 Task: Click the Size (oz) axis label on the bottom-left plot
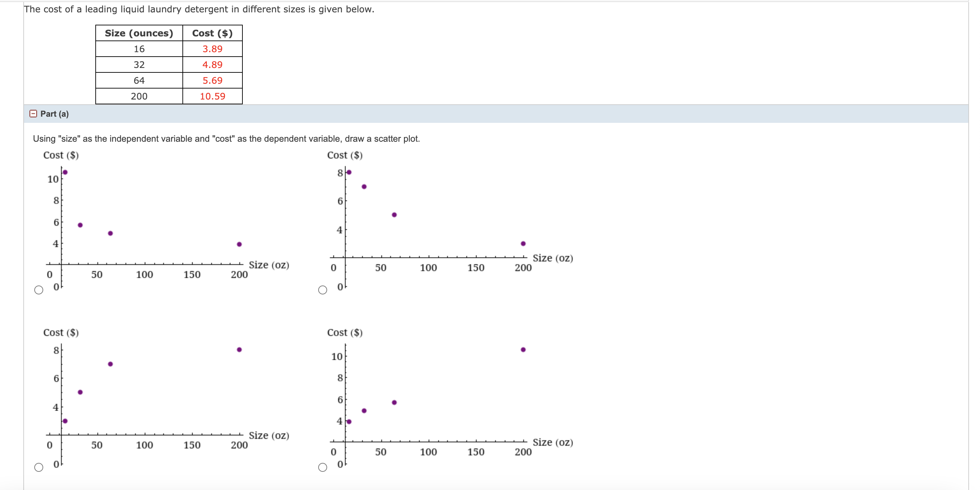point(269,435)
